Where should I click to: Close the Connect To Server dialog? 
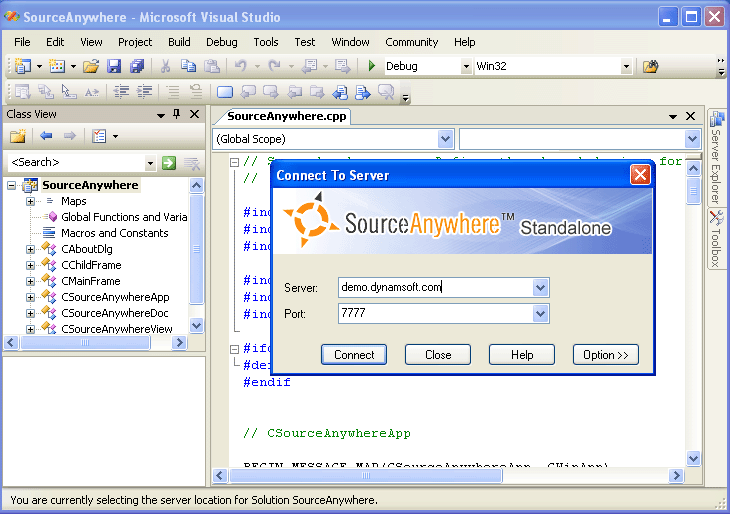[x=640, y=175]
